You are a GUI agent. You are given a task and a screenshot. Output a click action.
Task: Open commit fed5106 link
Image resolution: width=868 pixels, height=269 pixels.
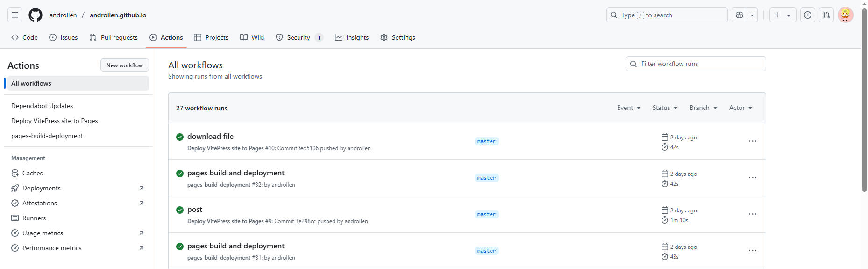pyautogui.click(x=308, y=148)
